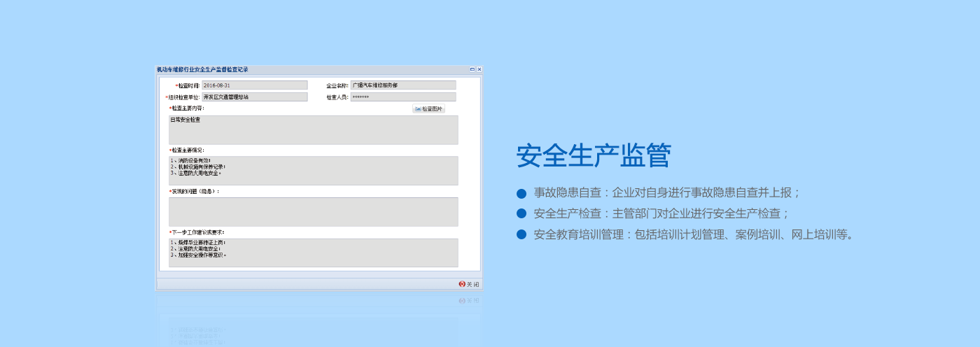Click the blue bullet beside 事故隐患自查
The image size is (980, 347).
(521, 193)
